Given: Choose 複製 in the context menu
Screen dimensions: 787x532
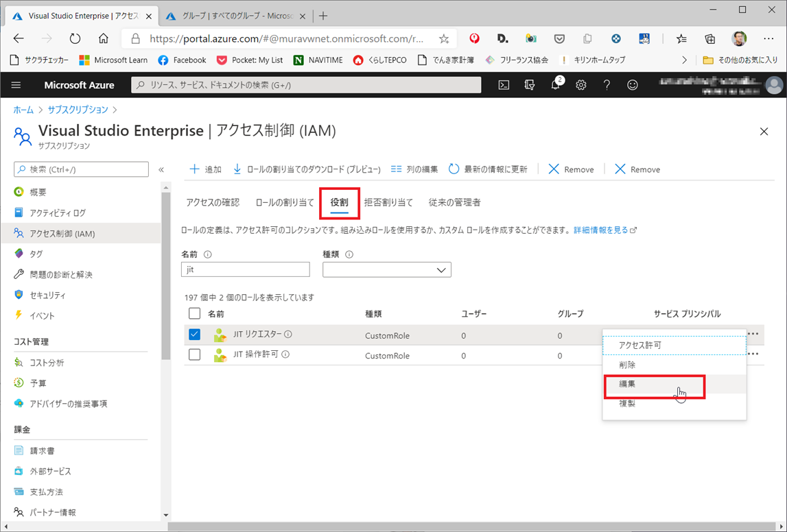Looking at the screenshot, I should [x=674, y=403].
